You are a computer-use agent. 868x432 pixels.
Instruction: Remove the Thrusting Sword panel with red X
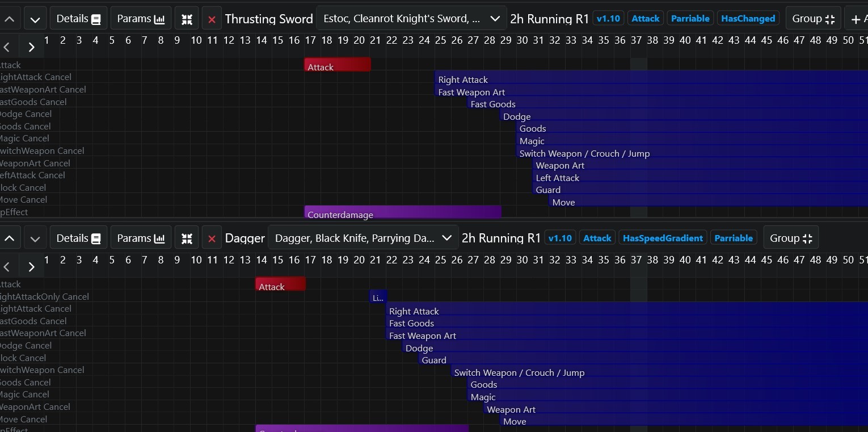coord(212,19)
